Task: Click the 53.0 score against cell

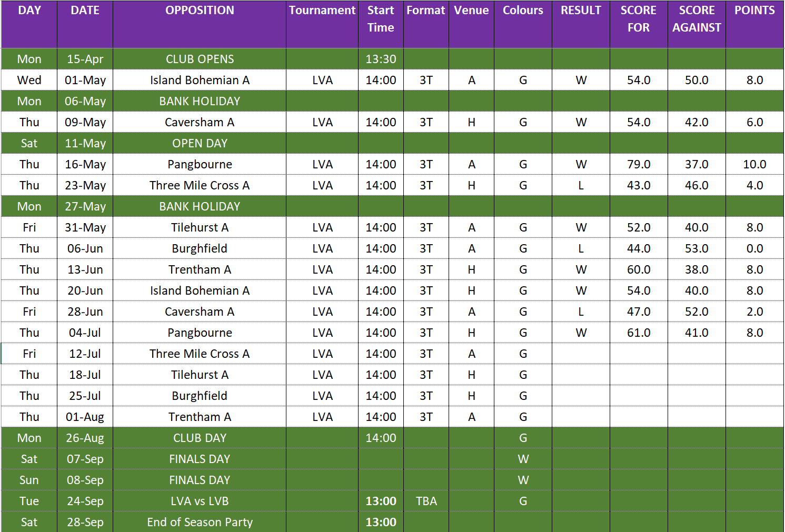Action: click(x=697, y=248)
